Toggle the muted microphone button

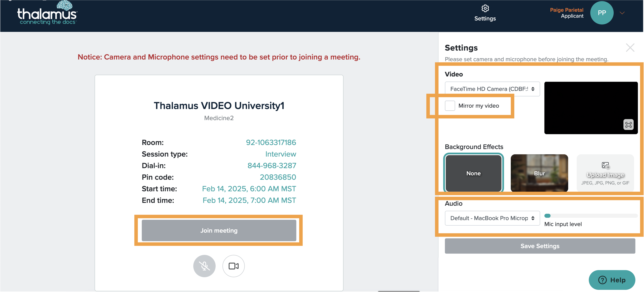click(204, 266)
